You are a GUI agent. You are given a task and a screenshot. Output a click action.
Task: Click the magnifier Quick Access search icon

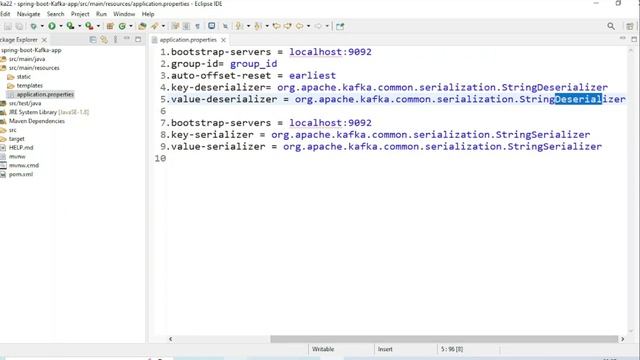coord(611,26)
